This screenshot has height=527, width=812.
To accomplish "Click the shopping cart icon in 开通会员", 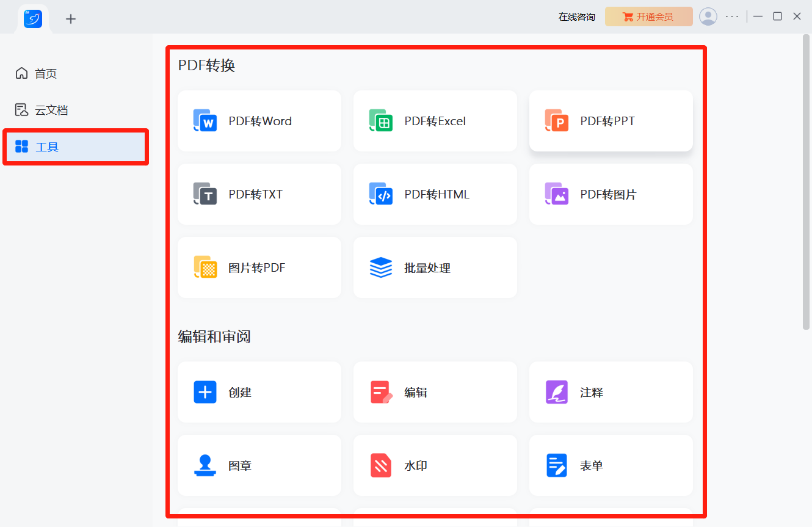I will tap(628, 16).
